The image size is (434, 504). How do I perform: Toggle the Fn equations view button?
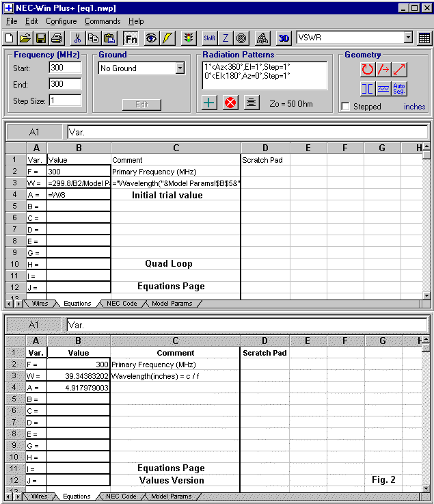(131, 38)
